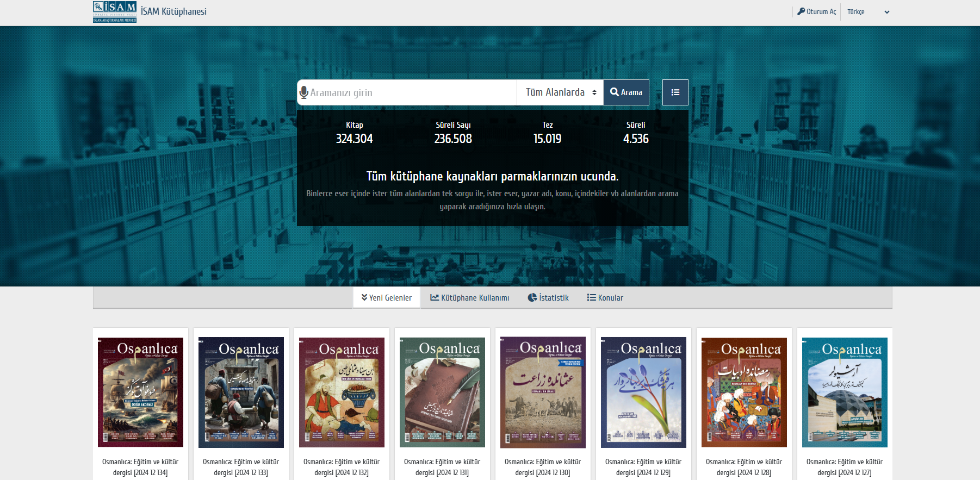Click the microphone voice search icon
Screen dimensions: 980x480
point(304,93)
